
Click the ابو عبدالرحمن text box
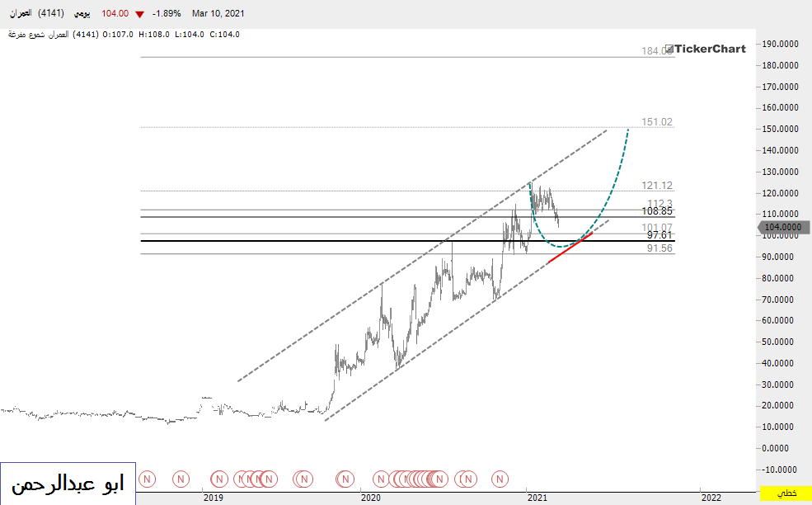pyautogui.click(x=68, y=484)
